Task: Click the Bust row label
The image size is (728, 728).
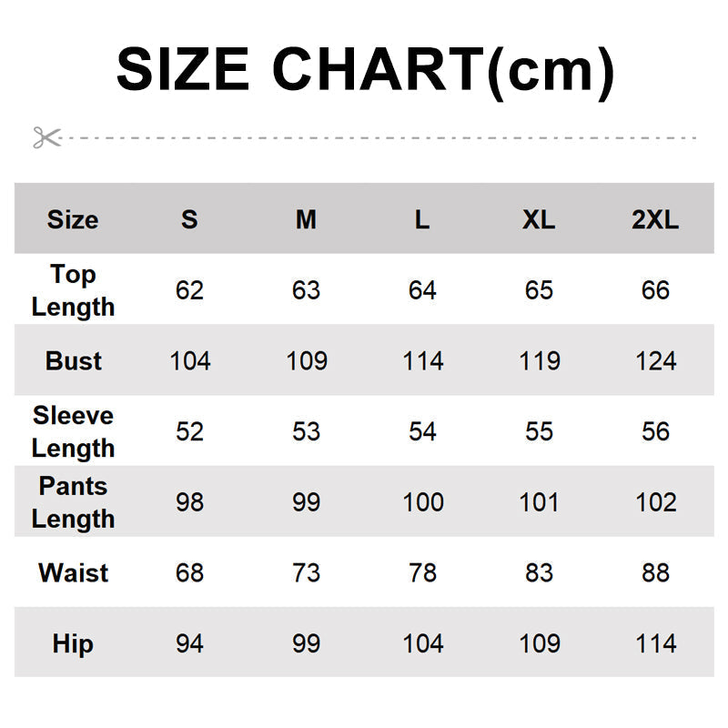Action: [73, 361]
